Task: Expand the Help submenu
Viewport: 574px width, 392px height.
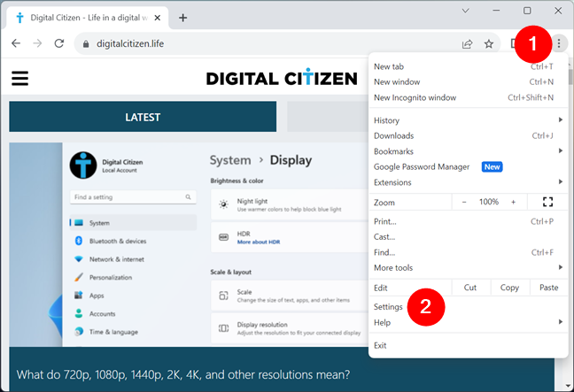Action: pyautogui.click(x=469, y=322)
